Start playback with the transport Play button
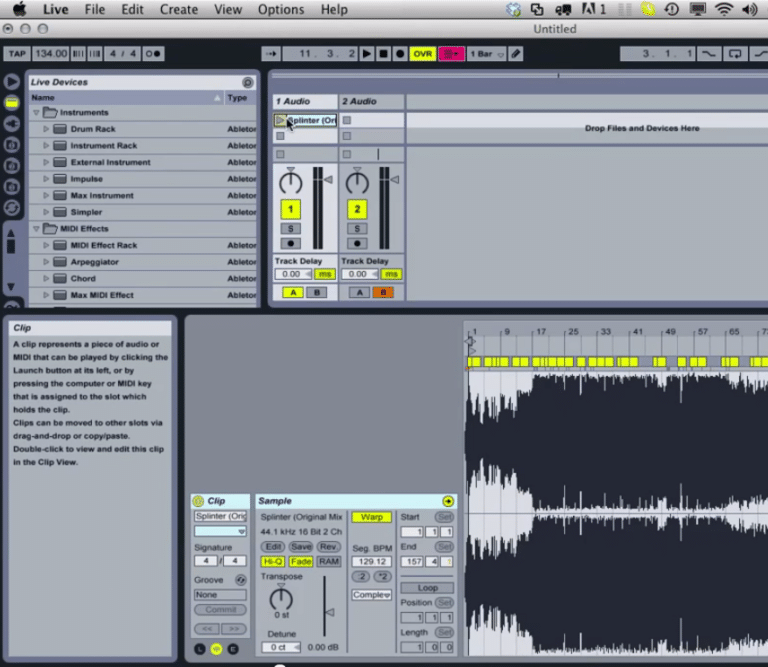Viewport: 768px width, 667px height. coord(366,53)
